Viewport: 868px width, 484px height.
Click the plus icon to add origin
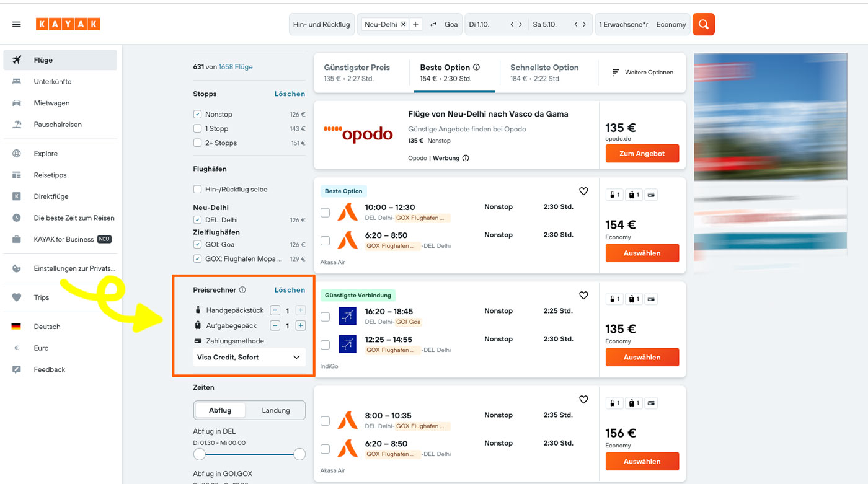pos(415,24)
